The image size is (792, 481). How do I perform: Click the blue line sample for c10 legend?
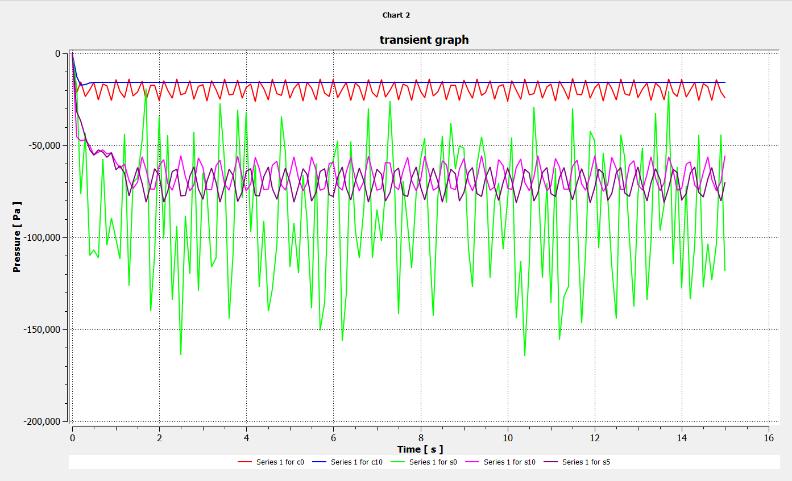319,462
